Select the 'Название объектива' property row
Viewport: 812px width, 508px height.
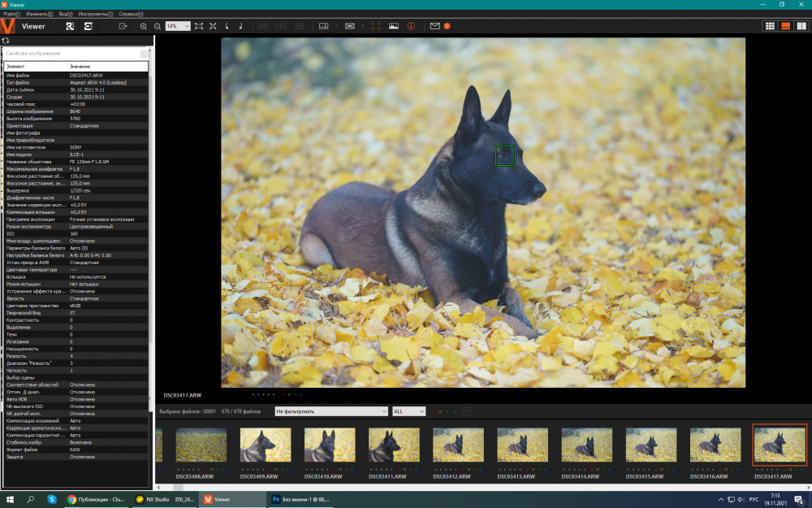[x=76, y=162]
